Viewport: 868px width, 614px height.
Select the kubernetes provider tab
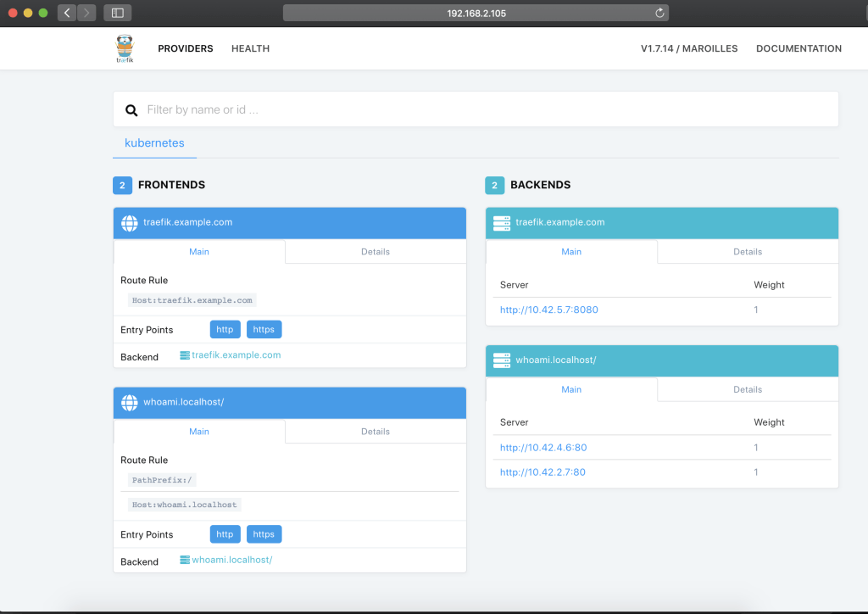[154, 142]
